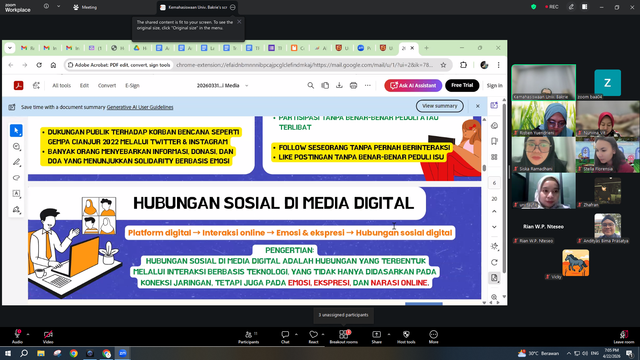Click the current page number box showing 6
640x360 pixels.
tap(494, 183)
